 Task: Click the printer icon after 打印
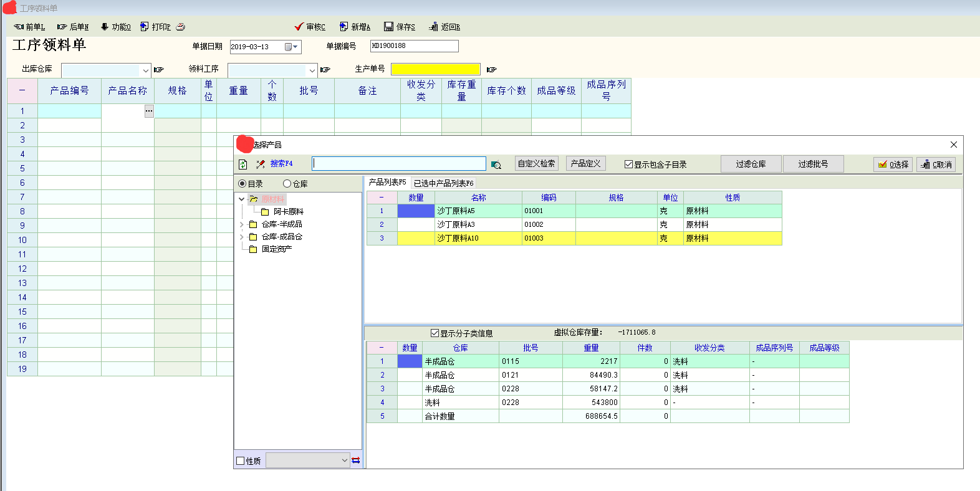click(181, 27)
